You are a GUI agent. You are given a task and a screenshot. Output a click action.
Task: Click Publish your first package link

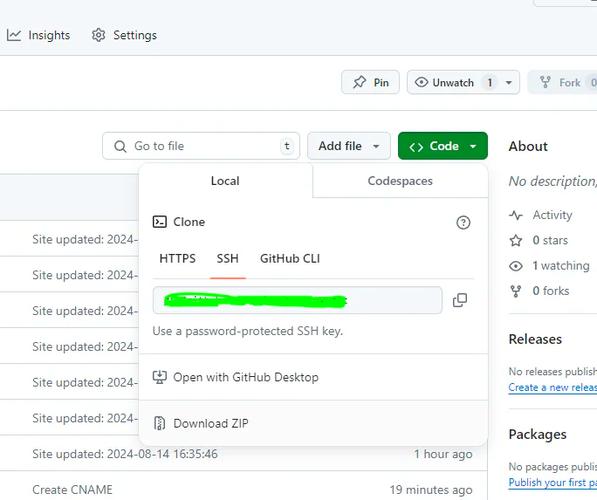point(552,482)
